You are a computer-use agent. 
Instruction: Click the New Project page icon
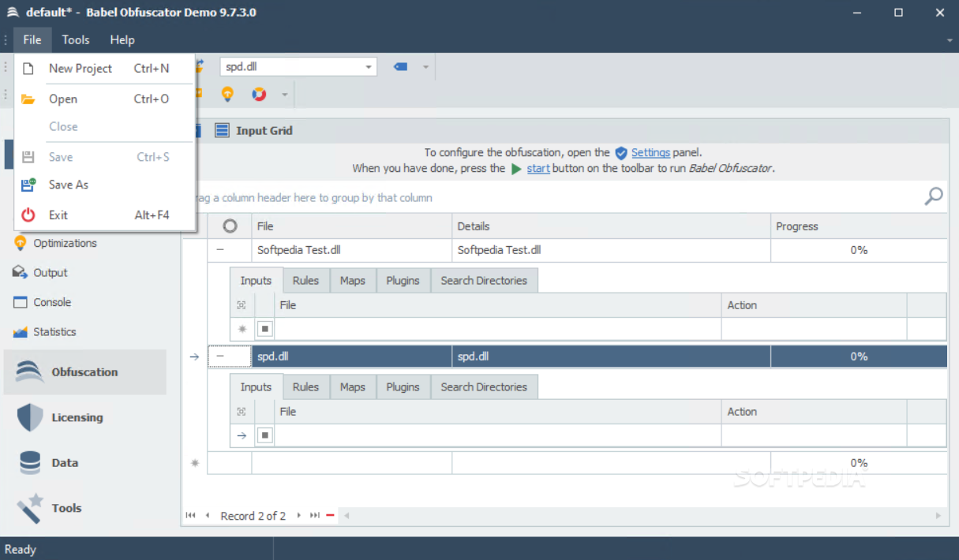(x=28, y=69)
